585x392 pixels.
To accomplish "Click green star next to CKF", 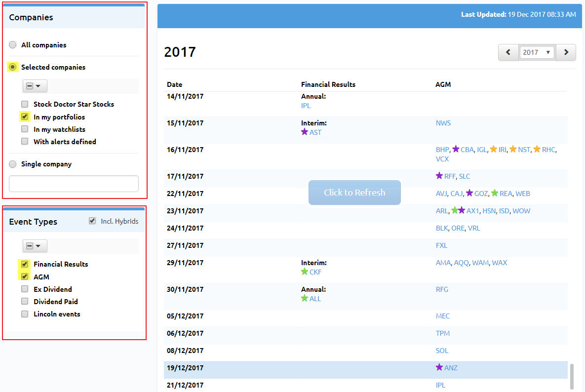I will [x=305, y=272].
